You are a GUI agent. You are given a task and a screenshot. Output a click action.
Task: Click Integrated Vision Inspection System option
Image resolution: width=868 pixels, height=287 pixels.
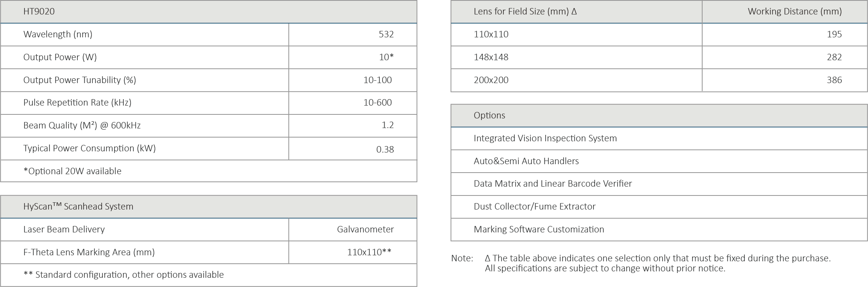tap(545, 138)
